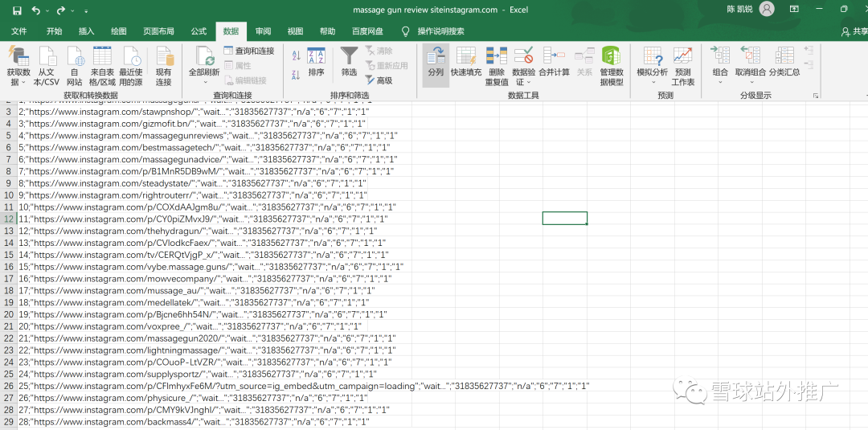The height and width of the screenshot is (430, 868).
Task: Import data 从文本/CSV
Action: [47, 66]
